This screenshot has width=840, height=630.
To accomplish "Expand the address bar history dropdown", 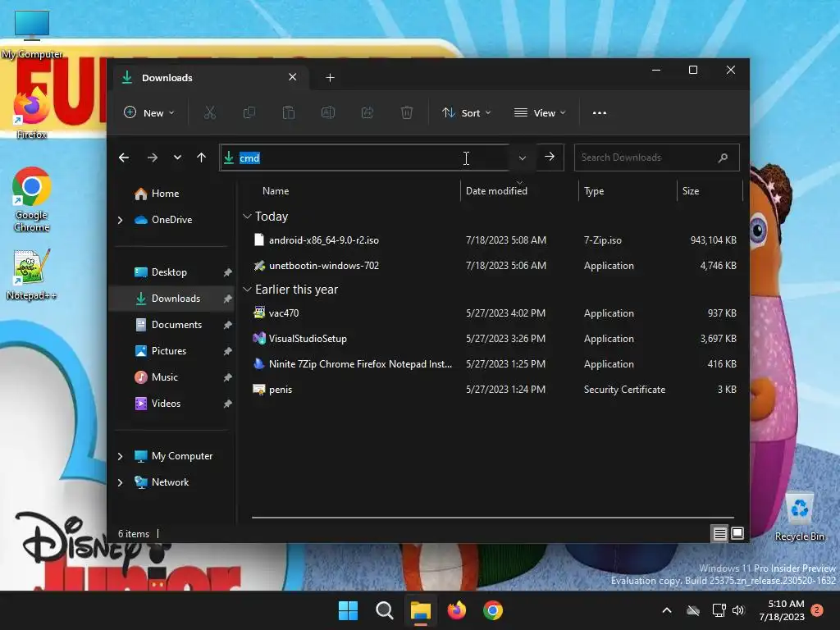I will point(523,158).
